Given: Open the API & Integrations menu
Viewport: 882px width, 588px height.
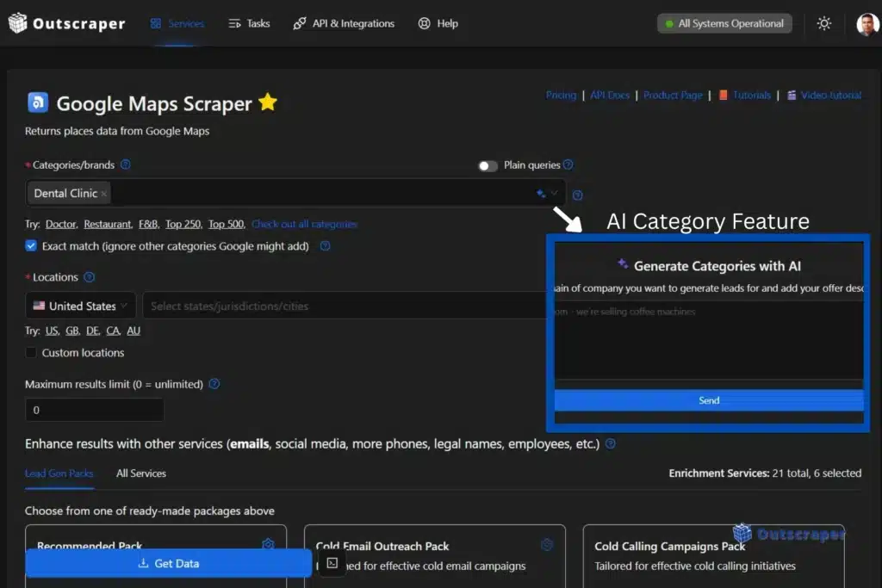Looking at the screenshot, I should tap(344, 23).
